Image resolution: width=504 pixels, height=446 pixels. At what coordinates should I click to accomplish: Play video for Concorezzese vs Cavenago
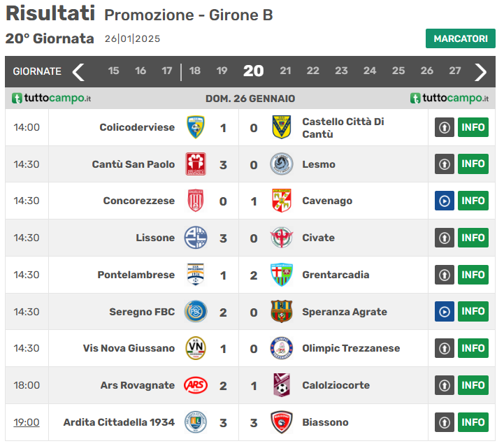tap(445, 201)
